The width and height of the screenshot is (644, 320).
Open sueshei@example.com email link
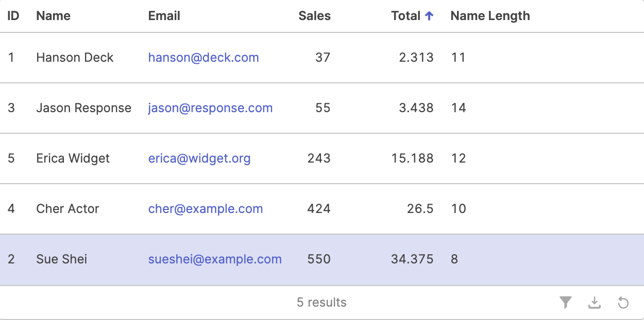tap(215, 259)
